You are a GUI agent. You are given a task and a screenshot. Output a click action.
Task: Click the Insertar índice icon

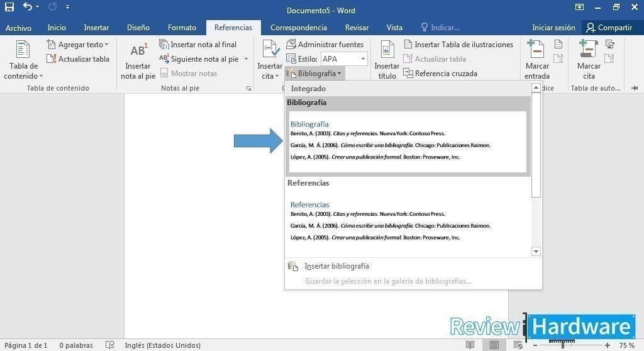558,45
